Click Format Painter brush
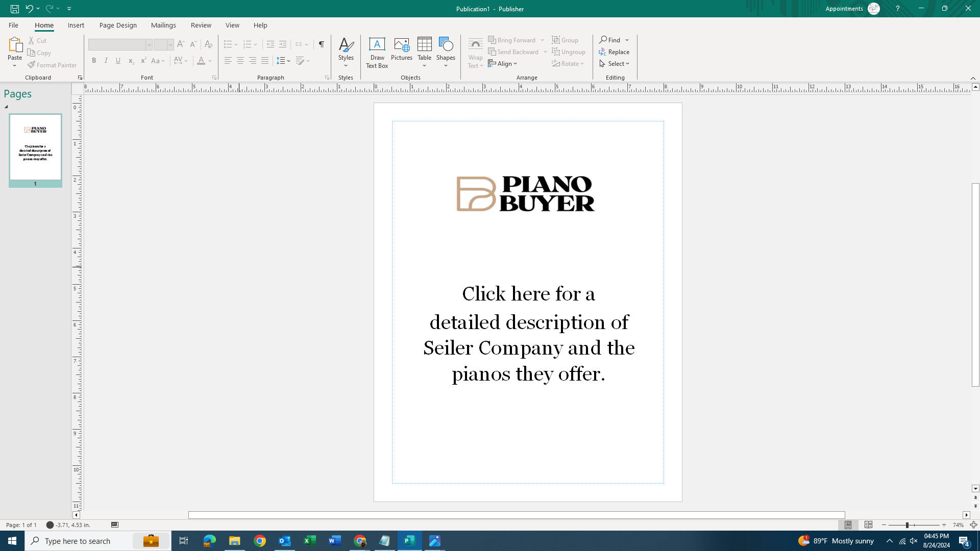 tap(52, 65)
